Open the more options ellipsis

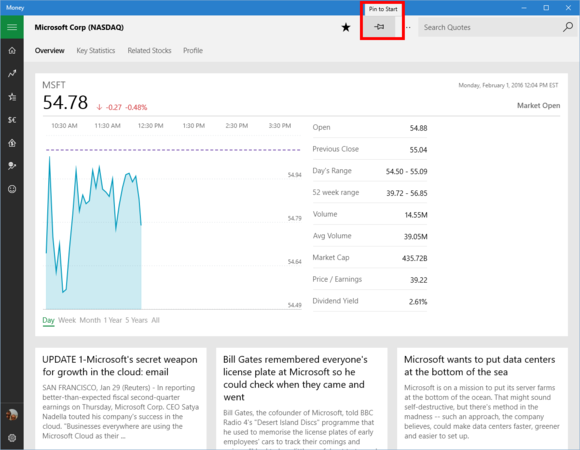click(408, 27)
